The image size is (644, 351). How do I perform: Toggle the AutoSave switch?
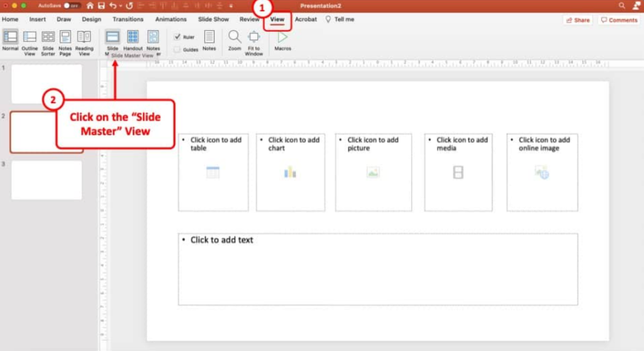[70, 6]
